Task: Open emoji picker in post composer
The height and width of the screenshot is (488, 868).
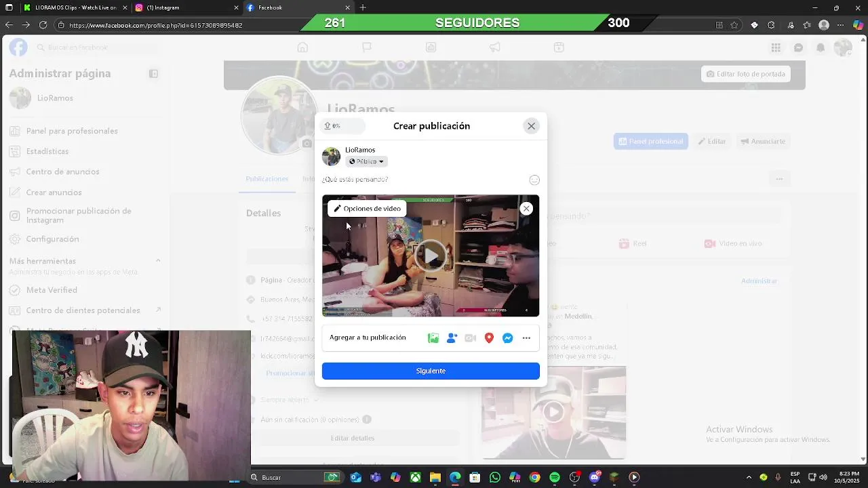Action: [x=534, y=180]
